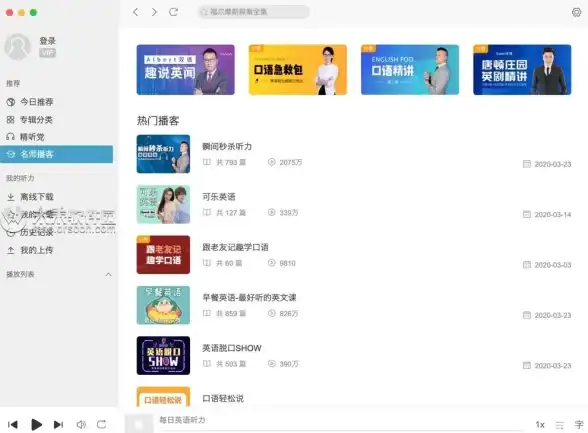
Task: Toggle the volume speaker icon
Action: 81,424
